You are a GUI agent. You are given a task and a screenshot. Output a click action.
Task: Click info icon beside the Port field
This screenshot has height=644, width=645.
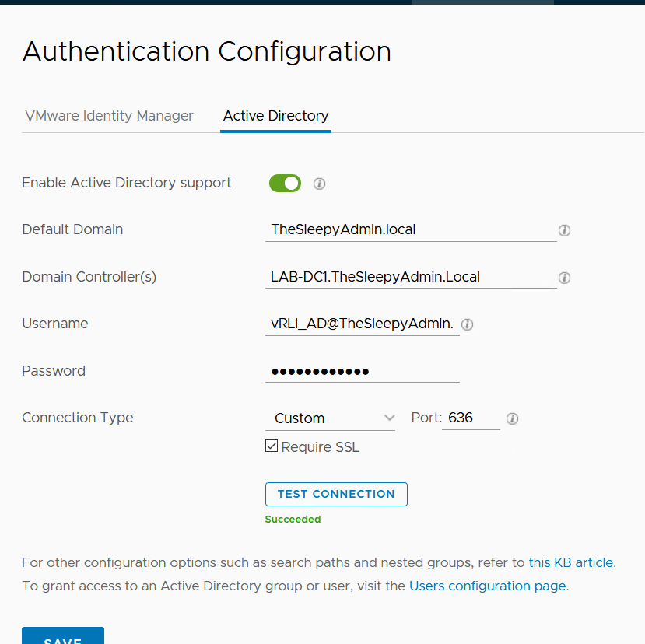point(512,418)
